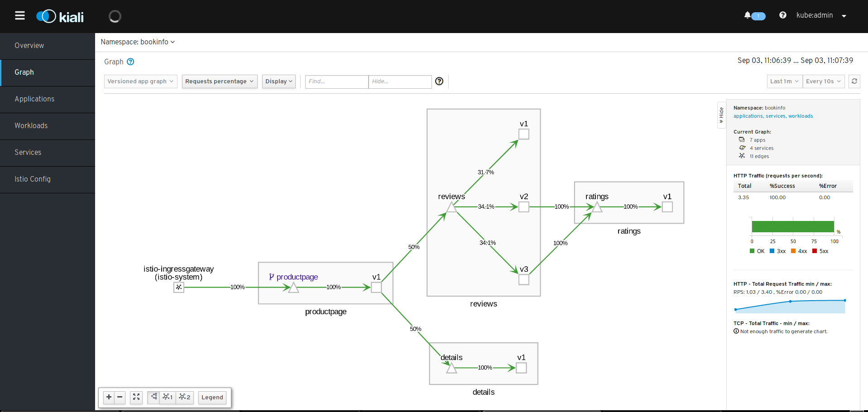Focus the Hide input field

[400, 81]
